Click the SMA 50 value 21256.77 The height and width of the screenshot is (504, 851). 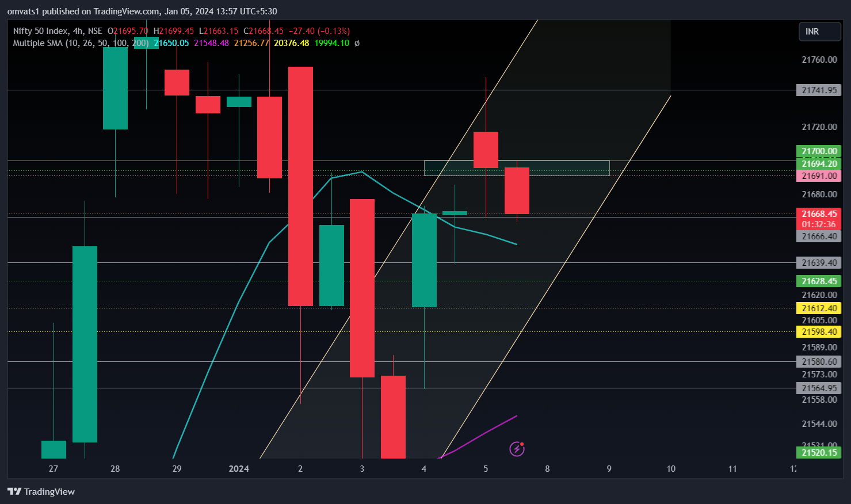click(251, 43)
